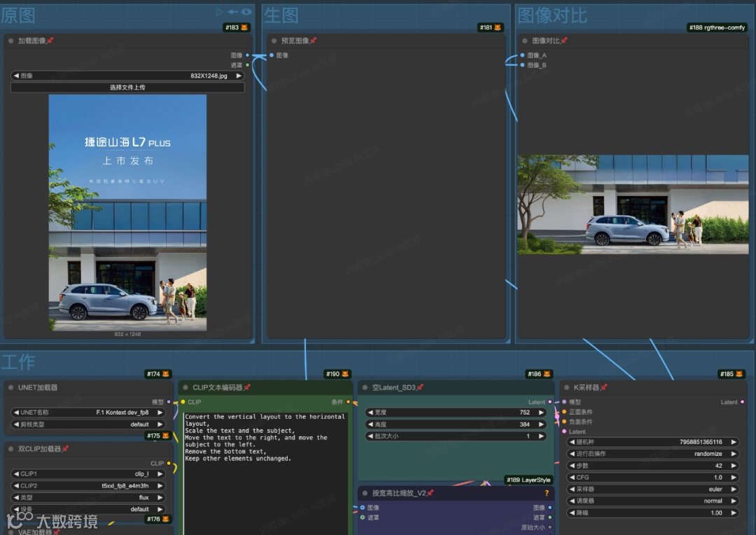Screen dimensions: 756x535
Task: Click into the CLIP prompt text area
Action: click(265, 473)
